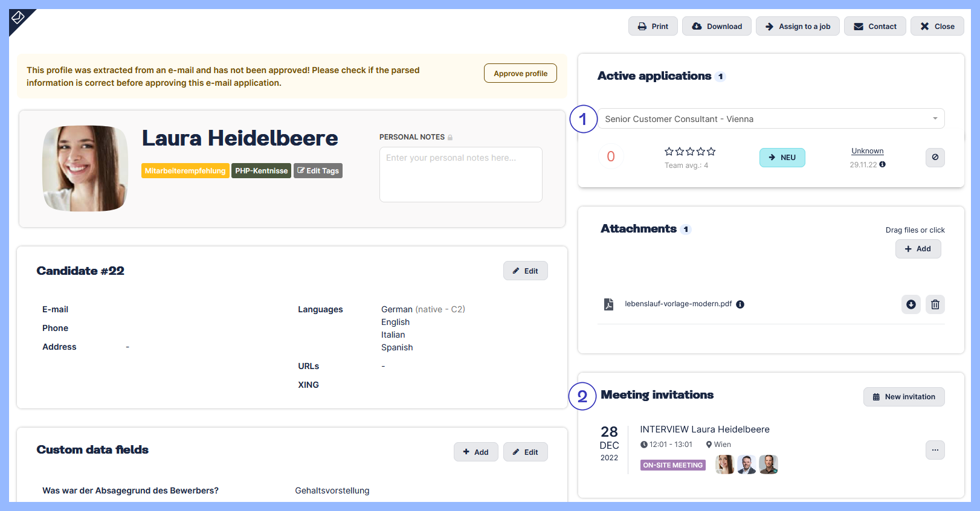Open the meeting invitation options ellipsis menu
Viewport: 980px width, 511px height.
(x=935, y=450)
